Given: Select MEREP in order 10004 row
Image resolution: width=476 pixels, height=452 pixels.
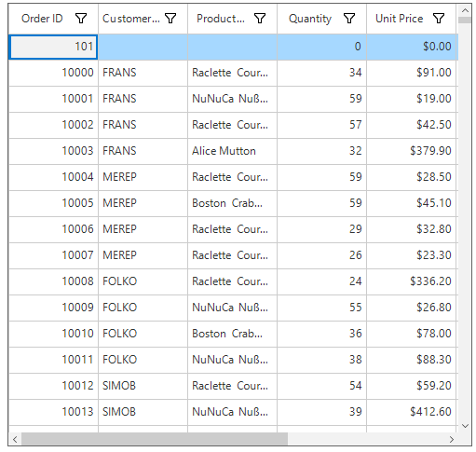Looking at the screenshot, I should pyautogui.click(x=143, y=177).
